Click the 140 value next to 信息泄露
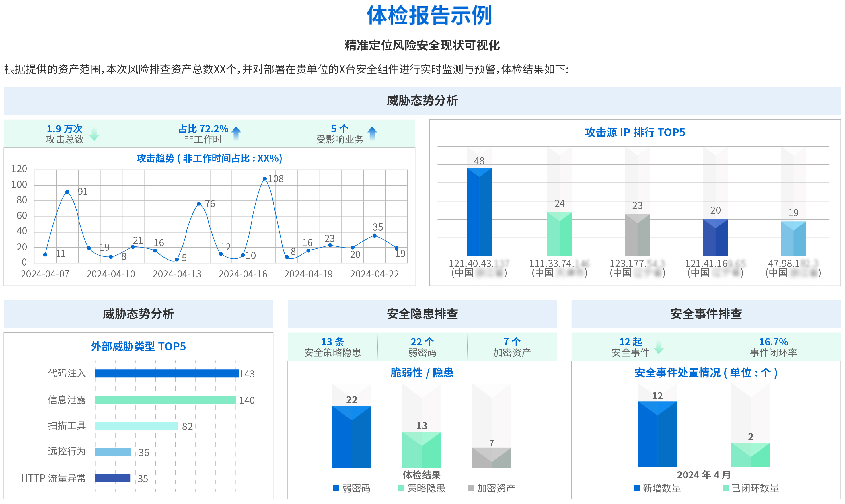The width and height of the screenshot is (845, 504). 247,401
